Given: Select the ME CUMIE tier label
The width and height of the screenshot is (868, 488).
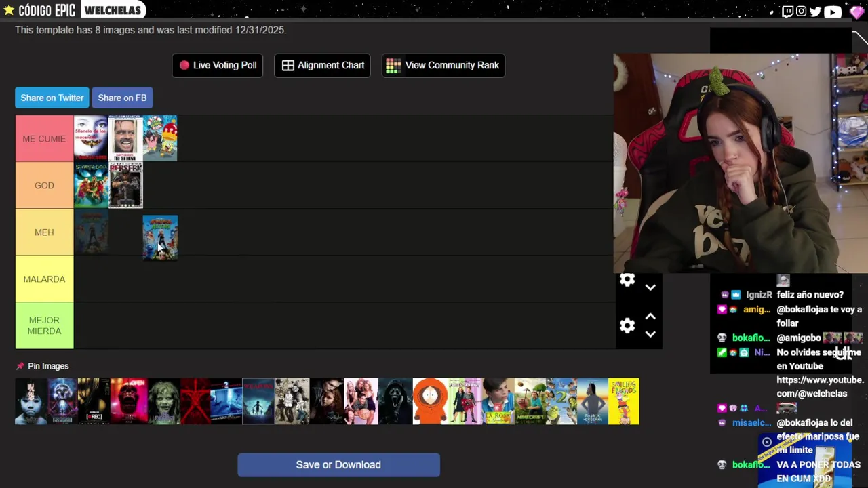Looking at the screenshot, I should tap(44, 138).
